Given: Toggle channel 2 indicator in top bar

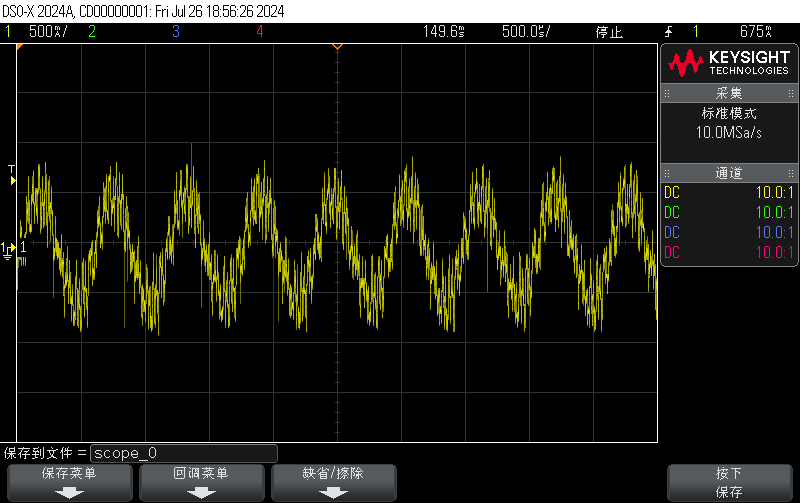Looking at the screenshot, I should click(x=92, y=32).
